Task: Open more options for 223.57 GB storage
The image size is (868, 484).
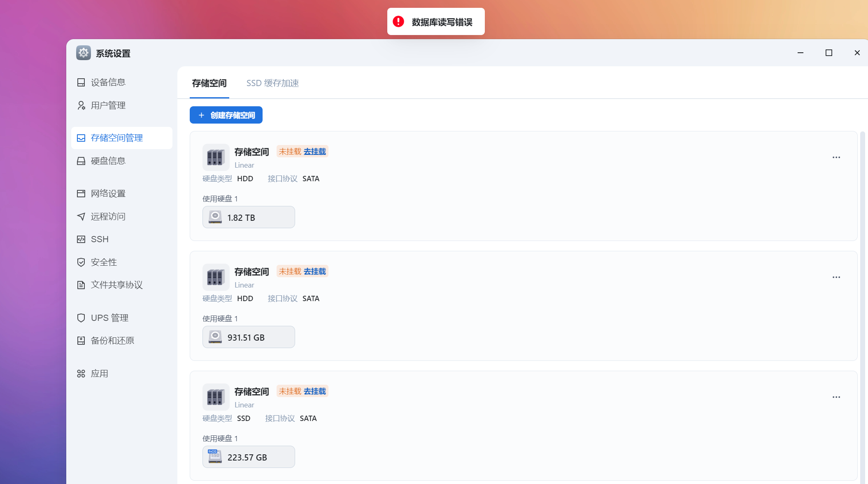Action: point(836,397)
